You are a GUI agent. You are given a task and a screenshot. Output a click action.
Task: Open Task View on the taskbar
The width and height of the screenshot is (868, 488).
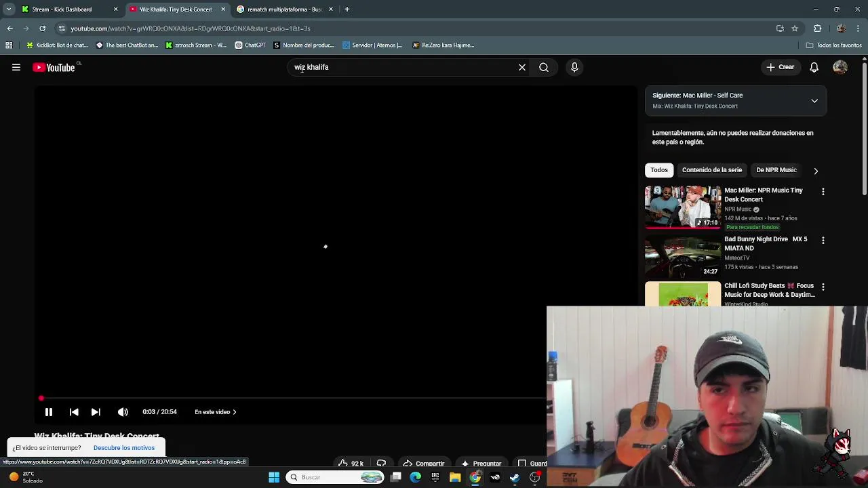396,477
